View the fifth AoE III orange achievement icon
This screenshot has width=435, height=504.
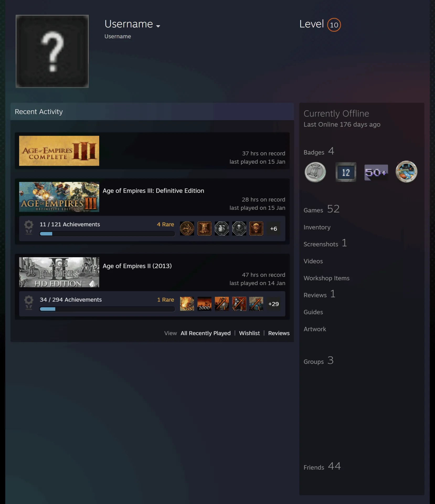[256, 228]
